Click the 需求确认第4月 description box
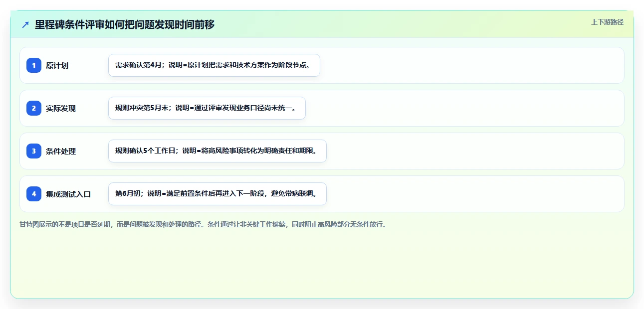This screenshot has height=309, width=644. pyautogui.click(x=214, y=65)
